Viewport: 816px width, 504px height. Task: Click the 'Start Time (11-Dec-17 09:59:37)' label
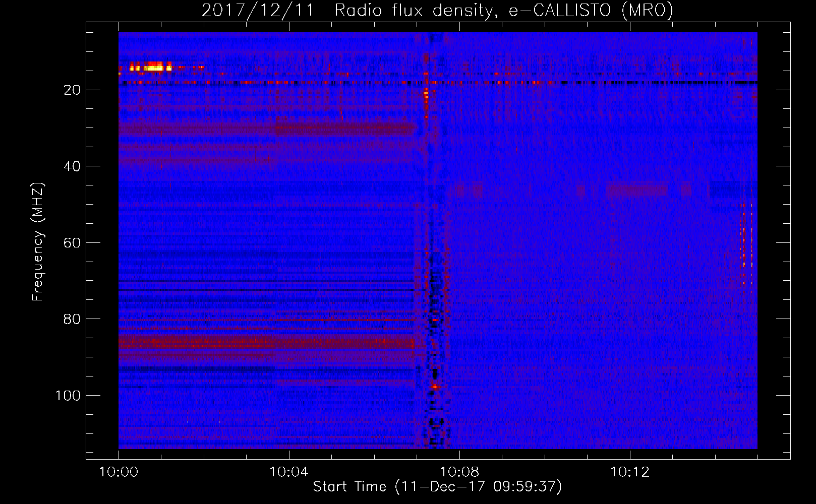tap(437, 487)
